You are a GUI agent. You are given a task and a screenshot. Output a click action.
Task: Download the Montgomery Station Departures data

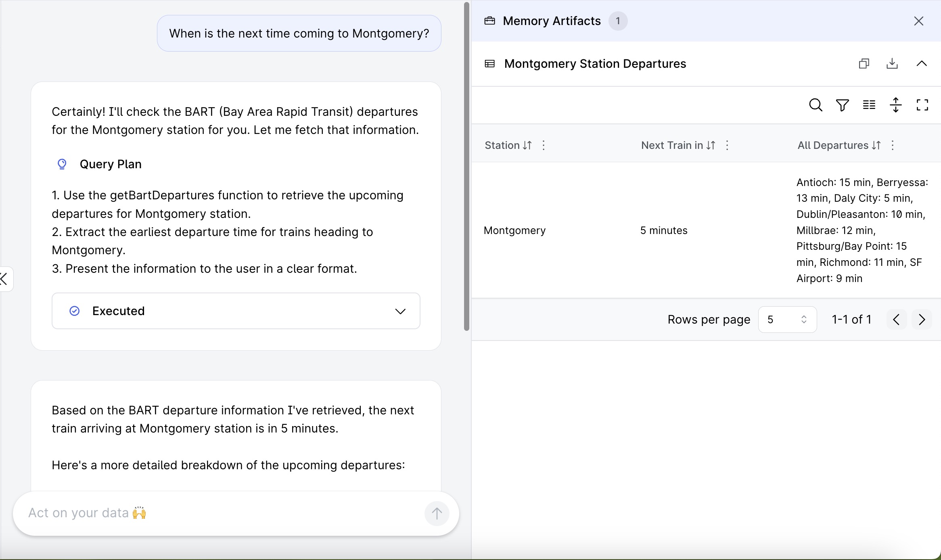(x=892, y=63)
